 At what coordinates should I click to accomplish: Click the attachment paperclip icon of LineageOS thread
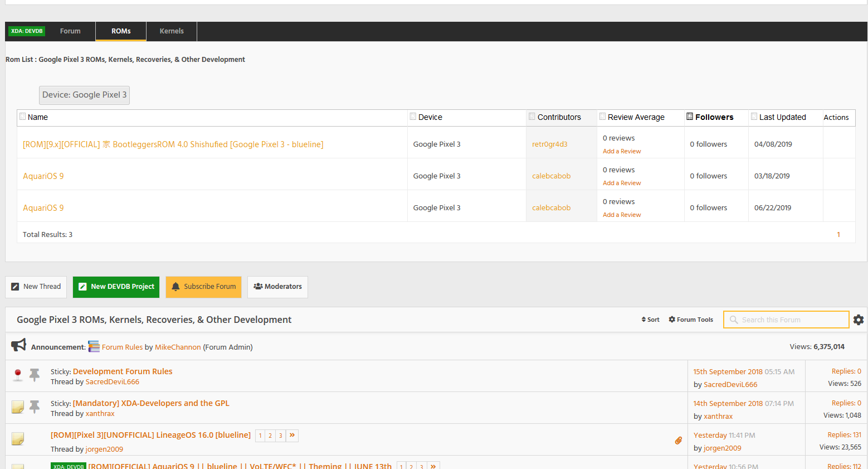pyautogui.click(x=678, y=441)
